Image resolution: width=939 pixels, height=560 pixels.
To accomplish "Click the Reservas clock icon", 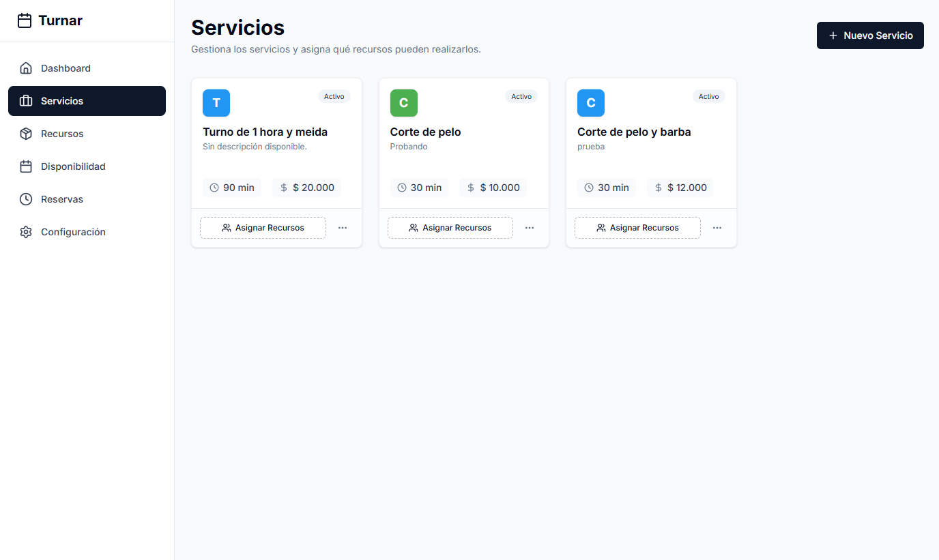I will (26, 199).
